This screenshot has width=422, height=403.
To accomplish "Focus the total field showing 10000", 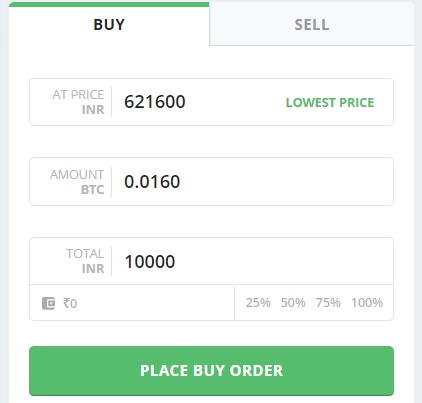I will coord(252,261).
